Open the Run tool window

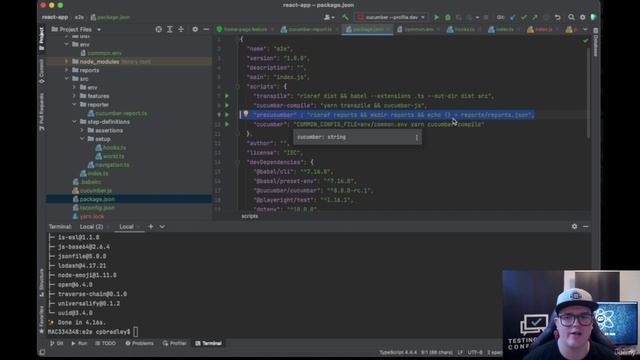click(79, 343)
